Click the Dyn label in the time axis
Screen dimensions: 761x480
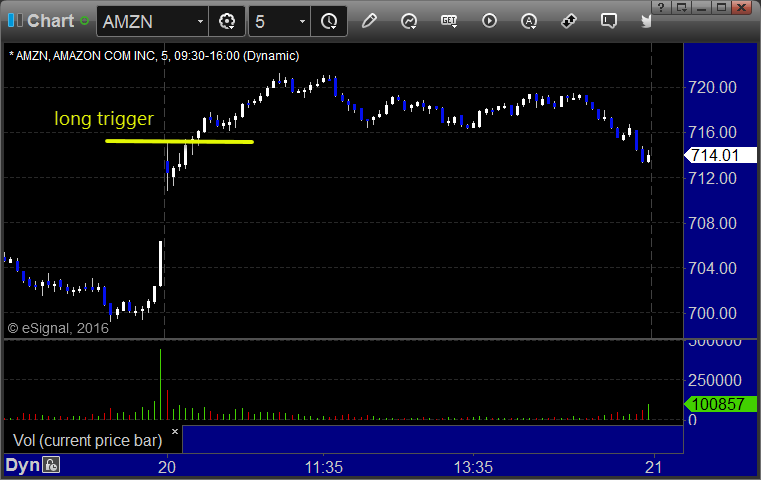tap(22, 465)
